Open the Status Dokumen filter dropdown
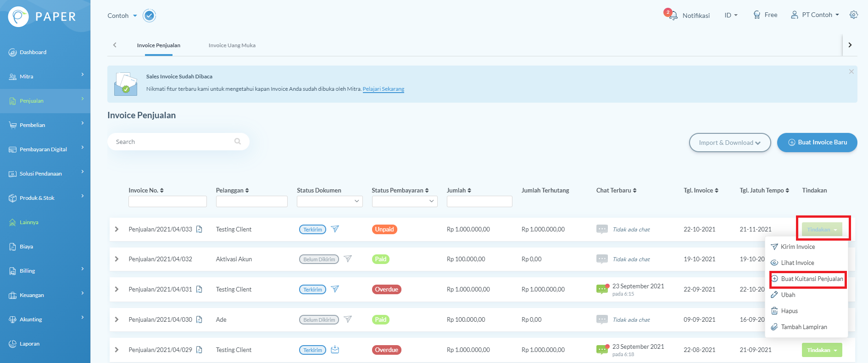The height and width of the screenshot is (363, 868). click(329, 201)
